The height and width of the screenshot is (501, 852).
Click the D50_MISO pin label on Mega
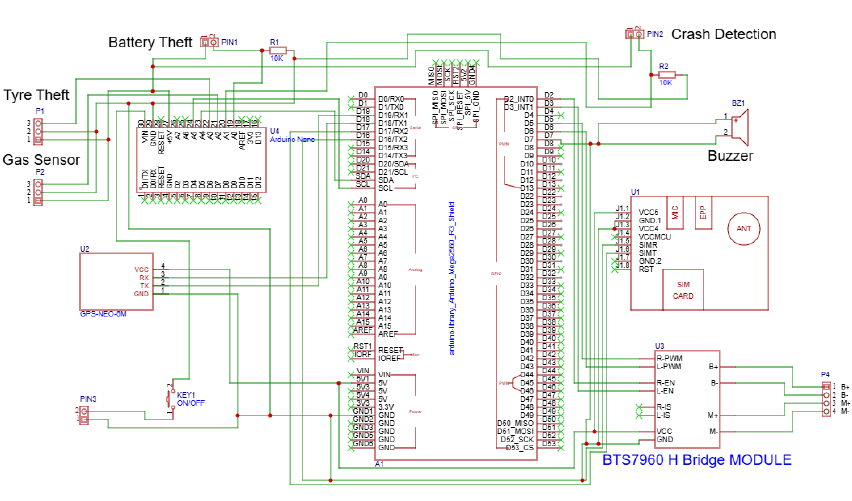[x=516, y=423]
